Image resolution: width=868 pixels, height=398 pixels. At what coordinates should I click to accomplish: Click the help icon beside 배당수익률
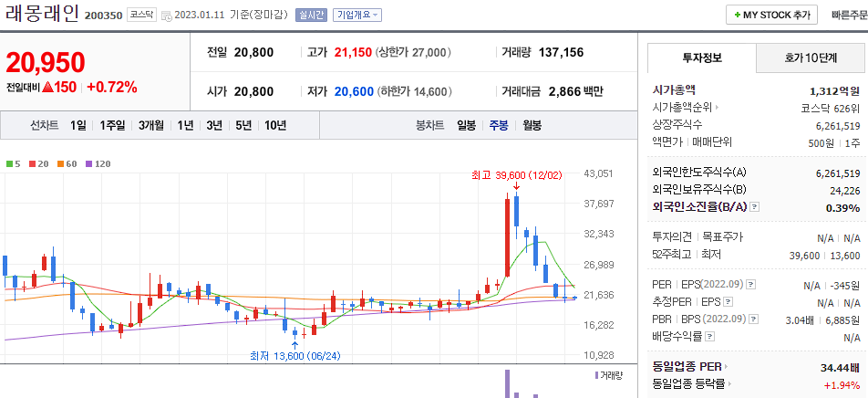[710, 337]
